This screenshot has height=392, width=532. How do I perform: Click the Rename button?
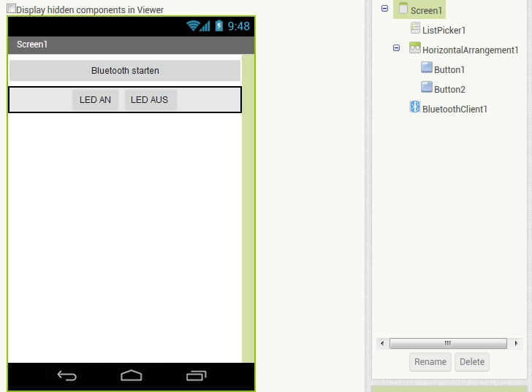coord(430,362)
